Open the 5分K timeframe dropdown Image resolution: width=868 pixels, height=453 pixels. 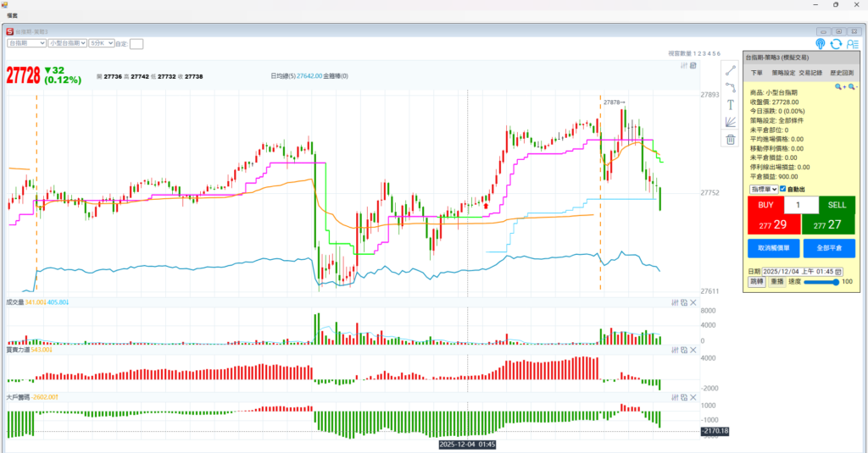(100, 42)
